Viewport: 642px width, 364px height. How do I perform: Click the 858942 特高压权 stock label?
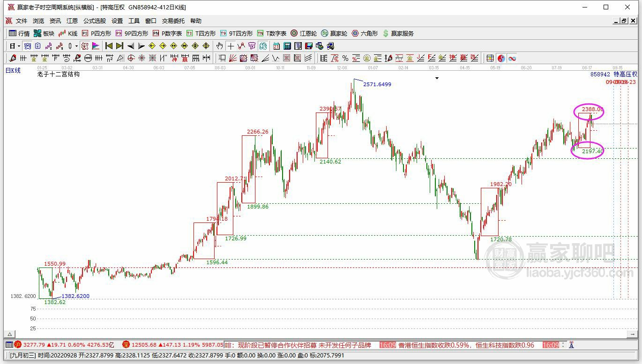614,74
